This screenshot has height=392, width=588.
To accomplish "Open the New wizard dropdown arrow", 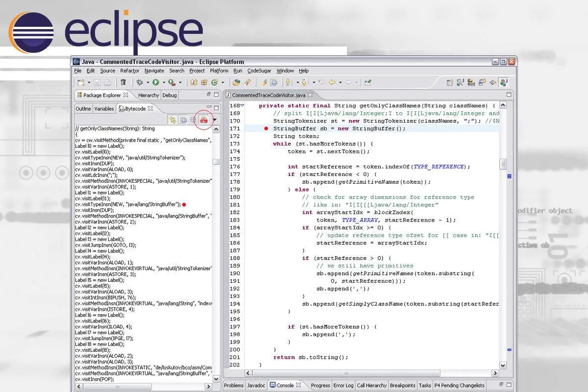I will click(x=89, y=82).
